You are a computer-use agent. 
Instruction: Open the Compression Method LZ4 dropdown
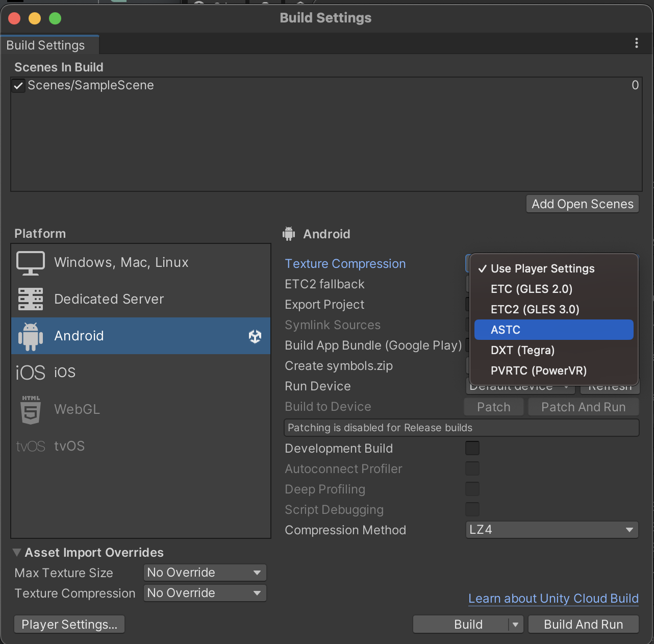[x=552, y=530]
